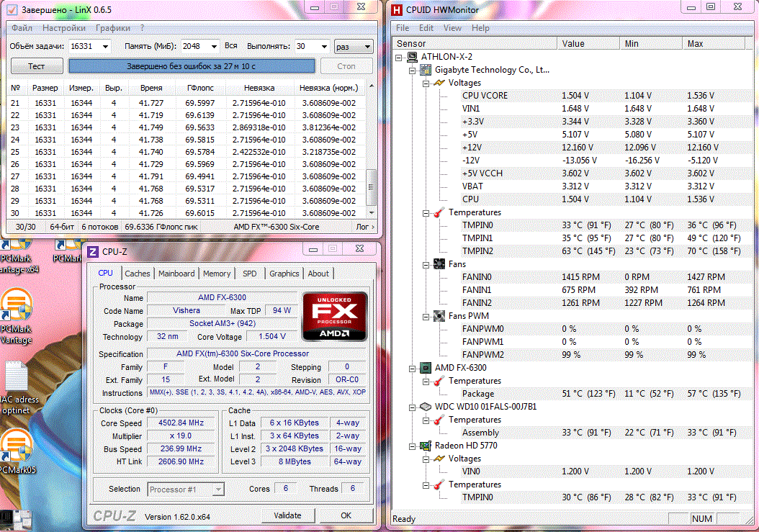This screenshot has width=759, height=532.
Task: Click the computer icon beside ATHLON-X-2
Action: click(x=412, y=57)
